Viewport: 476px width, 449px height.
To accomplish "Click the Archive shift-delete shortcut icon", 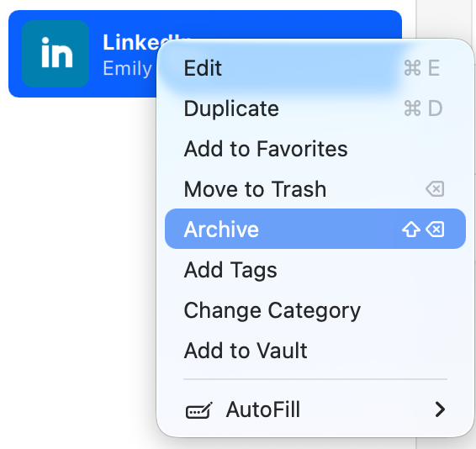I will point(423,229).
